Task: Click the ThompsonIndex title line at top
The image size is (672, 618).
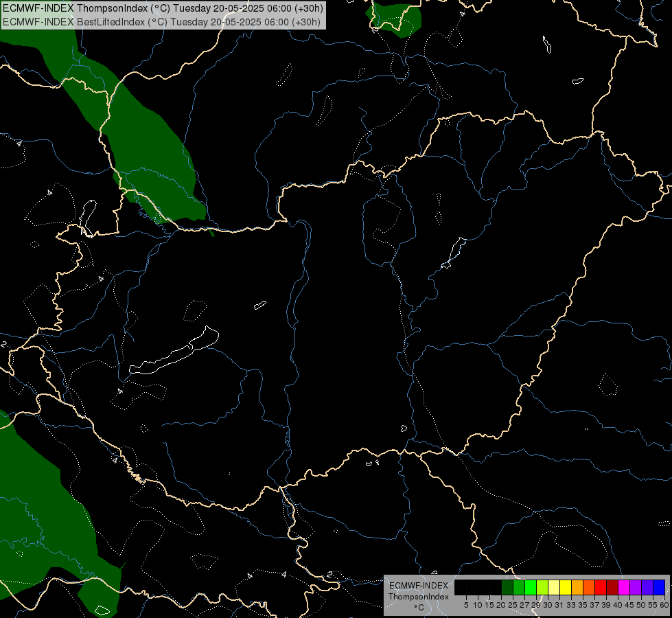Action: click(x=163, y=8)
